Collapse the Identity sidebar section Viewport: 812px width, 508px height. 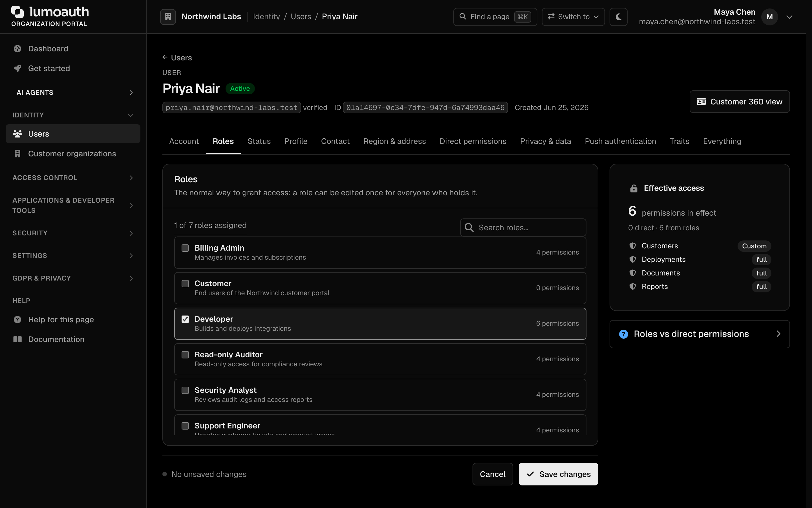pyautogui.click(x=73, y=115)
